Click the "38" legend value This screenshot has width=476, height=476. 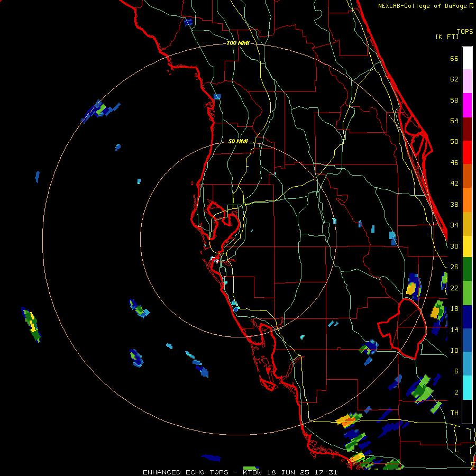[x=454, y=204]
